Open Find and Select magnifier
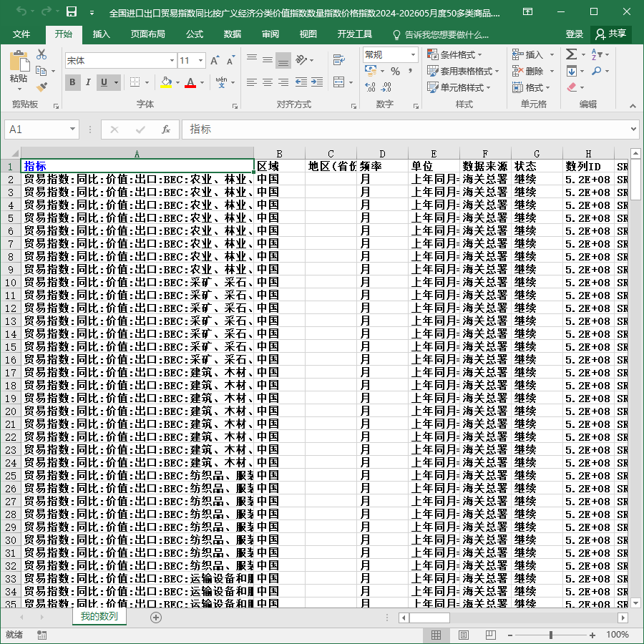Viewport: 644px width, 644px height. (596, 71)
